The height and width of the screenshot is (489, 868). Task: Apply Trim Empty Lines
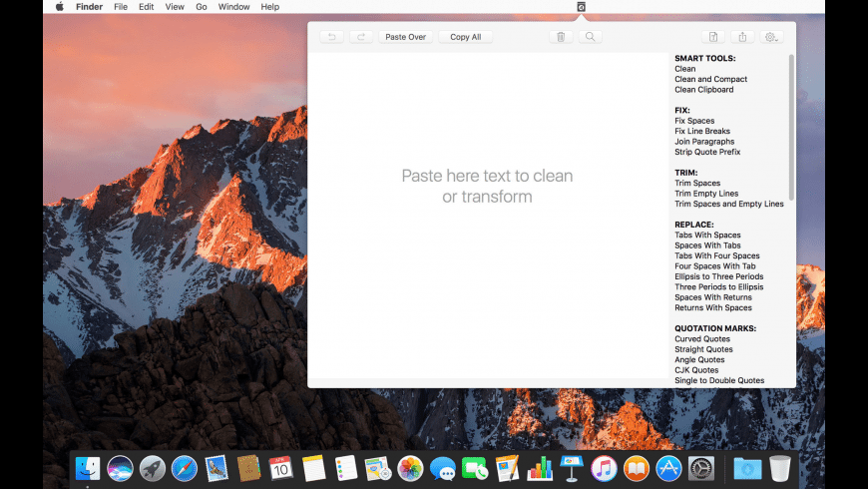pos(706,194)
